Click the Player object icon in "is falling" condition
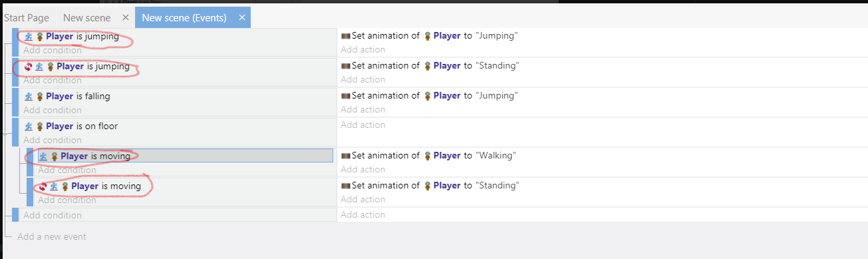The height and width of the screenshot is (259, 868). [40, 97]
